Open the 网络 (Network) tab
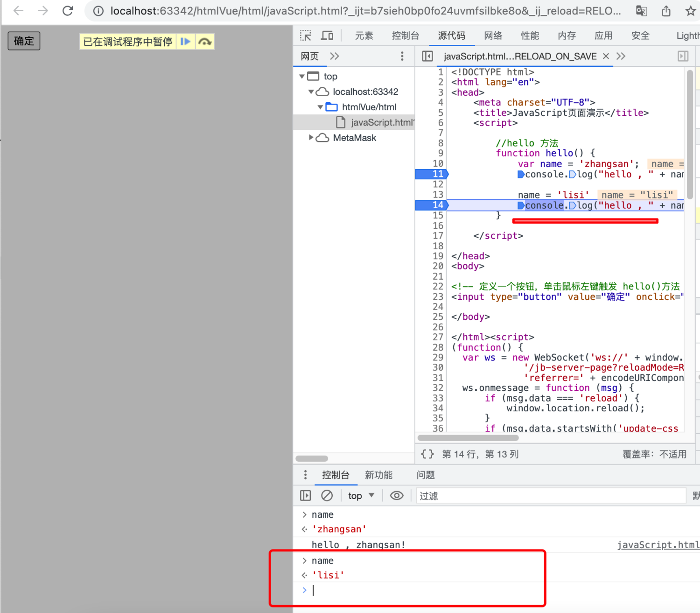The height and width of the screenshot is (613, 700). (x=493, y=35)
